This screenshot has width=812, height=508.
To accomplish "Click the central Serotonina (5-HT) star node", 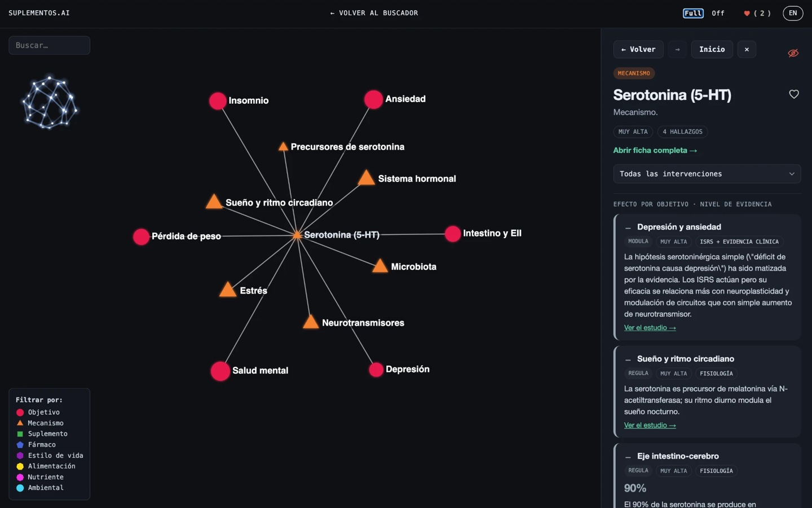I will pos(297,235).
